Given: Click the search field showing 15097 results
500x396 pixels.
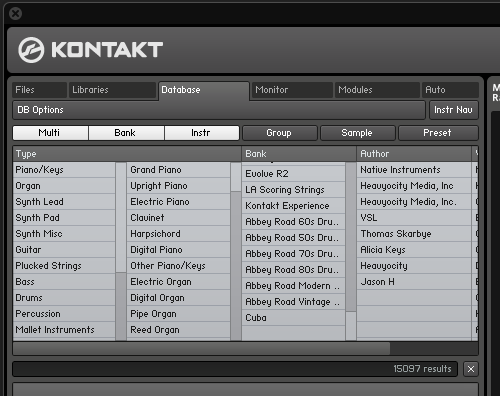Looking at the screenshot, I should click(x=235, y=369).
